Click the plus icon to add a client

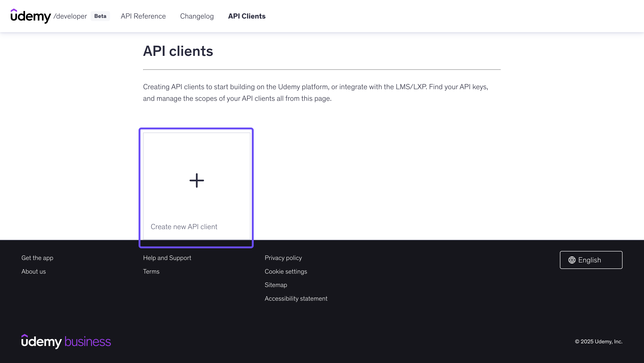tap(197, 180)
